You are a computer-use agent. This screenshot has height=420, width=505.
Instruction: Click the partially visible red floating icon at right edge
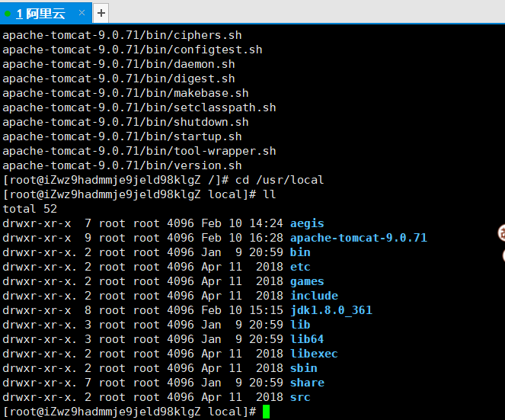[x=501, y=232]
